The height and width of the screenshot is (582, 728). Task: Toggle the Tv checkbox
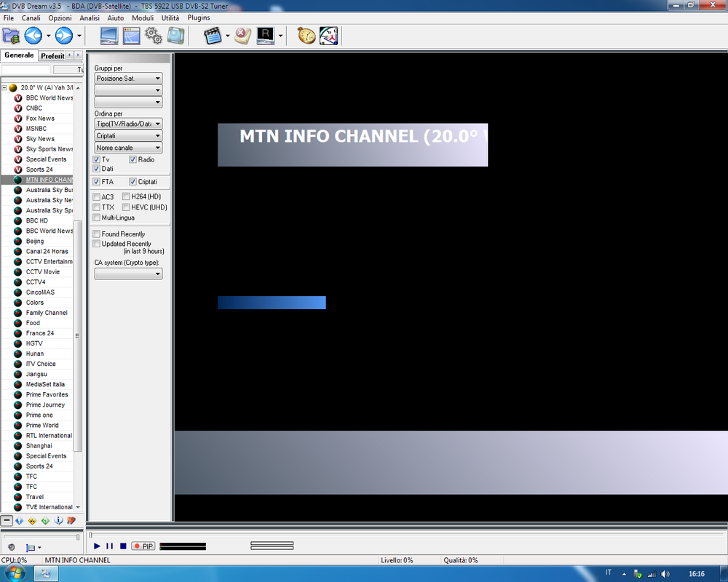[97, 159]
